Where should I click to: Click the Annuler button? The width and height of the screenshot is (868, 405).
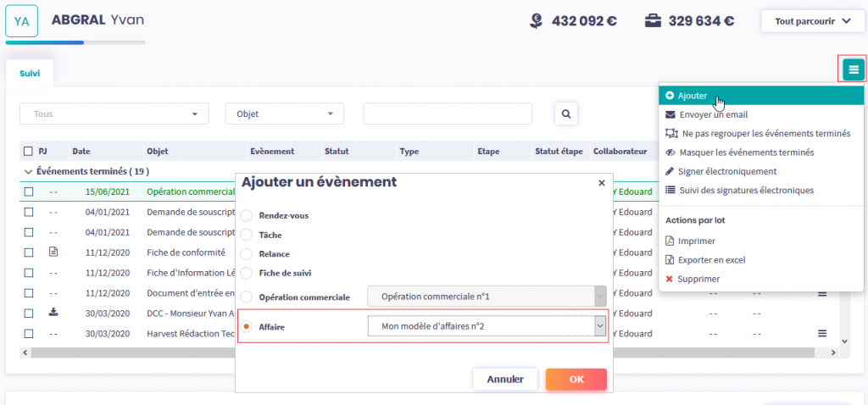click(x=504, y=380)
